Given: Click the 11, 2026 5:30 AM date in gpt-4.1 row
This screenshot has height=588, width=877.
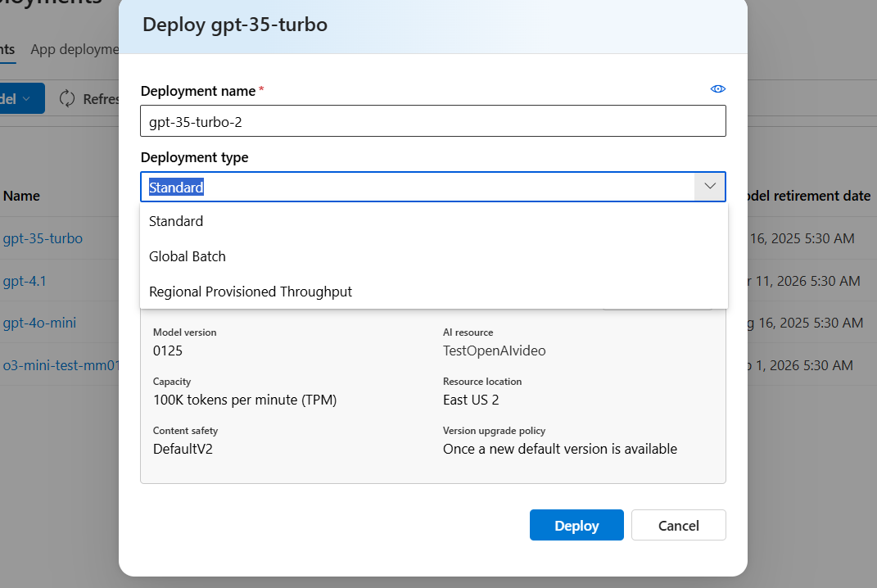Looking at the screenshot, I should point(807,281).
